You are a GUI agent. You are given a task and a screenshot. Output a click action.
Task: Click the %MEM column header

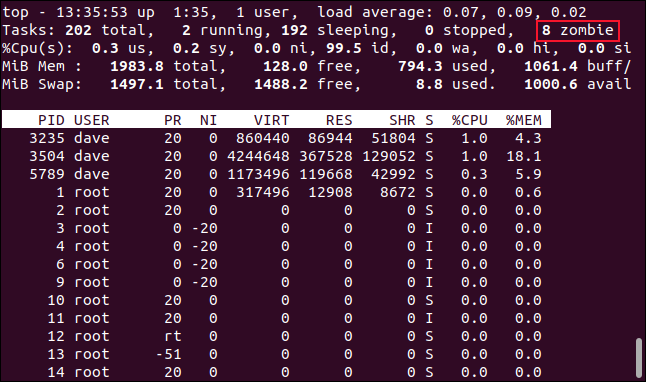(523, 120)
